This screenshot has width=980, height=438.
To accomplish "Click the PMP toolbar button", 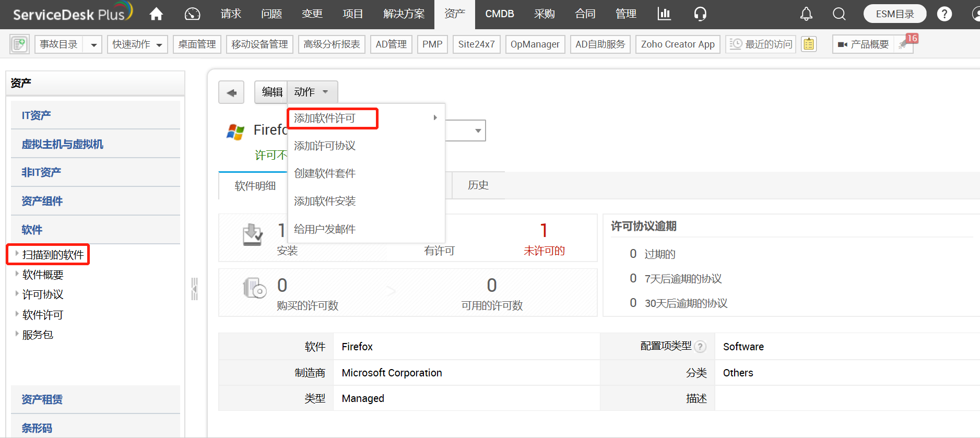I will pyautogui.click(x=432, y=44).
